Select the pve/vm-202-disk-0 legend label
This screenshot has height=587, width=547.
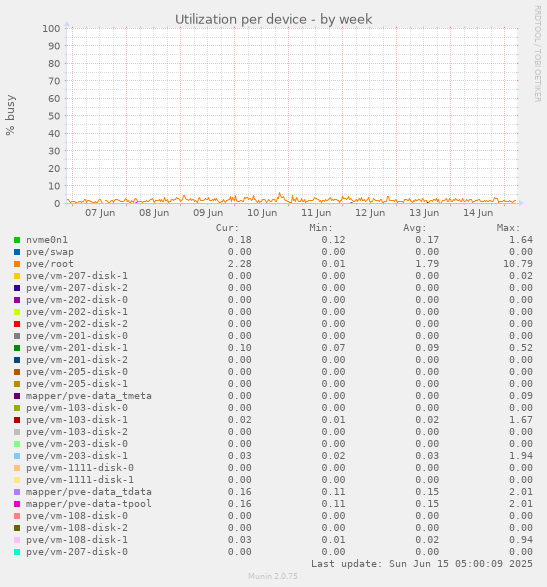[x=77, y=299]
